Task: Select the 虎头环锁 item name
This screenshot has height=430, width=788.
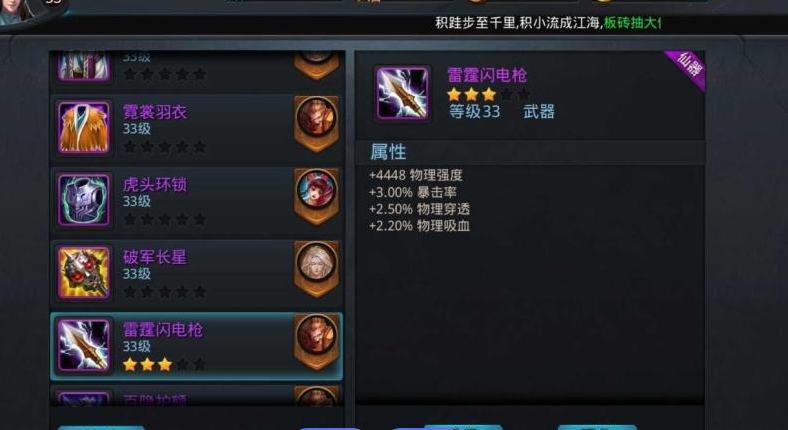Action: click(155, 184)
